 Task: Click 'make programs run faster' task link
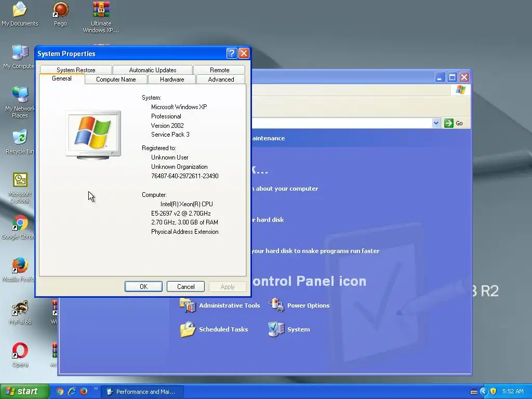(x=315, y=251)
